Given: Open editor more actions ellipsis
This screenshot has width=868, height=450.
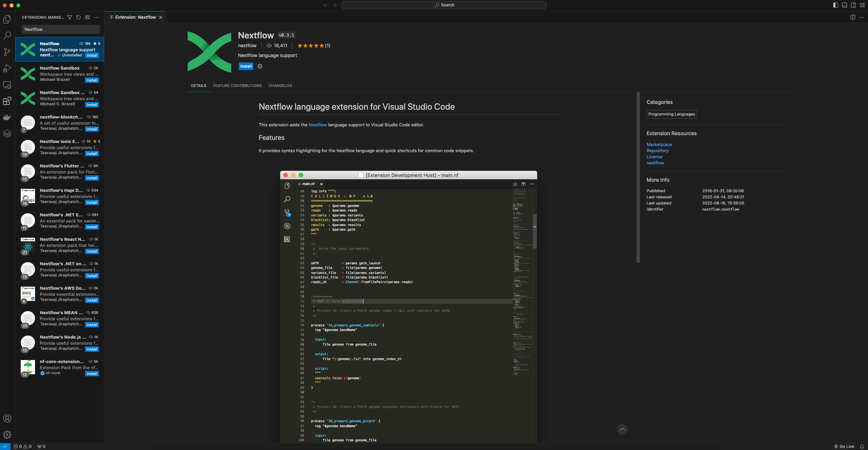Looking at the screenshot, I should point(862,17).
